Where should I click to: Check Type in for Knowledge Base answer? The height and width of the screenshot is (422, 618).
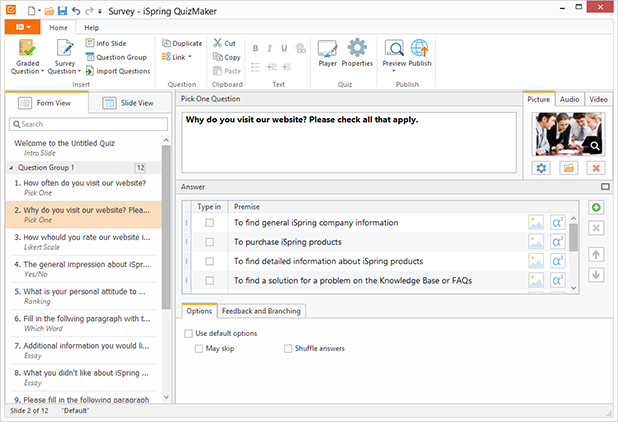[x=210, y=281]
